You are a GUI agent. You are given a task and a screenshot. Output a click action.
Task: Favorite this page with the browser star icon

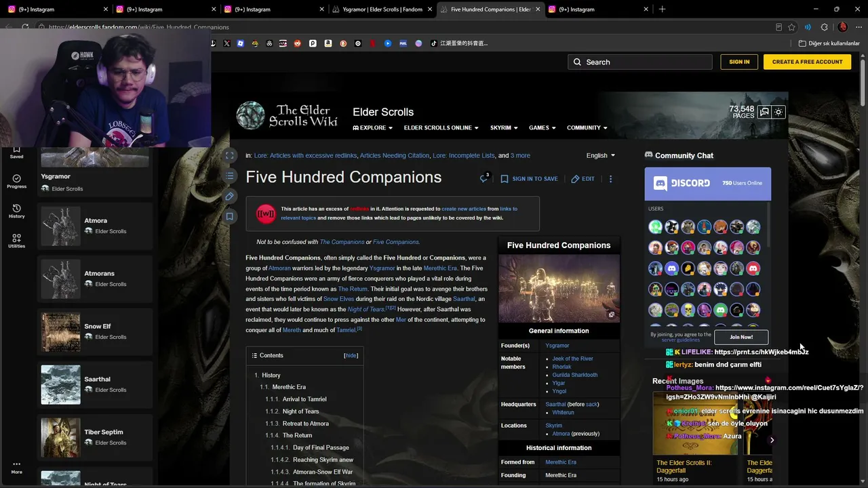coord(791,27)
